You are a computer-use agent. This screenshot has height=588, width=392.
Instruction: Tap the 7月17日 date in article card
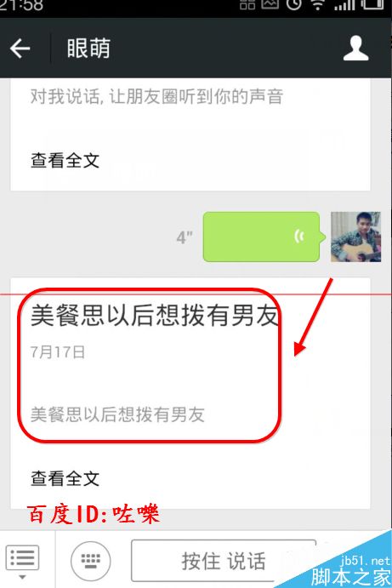pyautogui.click(x=58, y=352)
